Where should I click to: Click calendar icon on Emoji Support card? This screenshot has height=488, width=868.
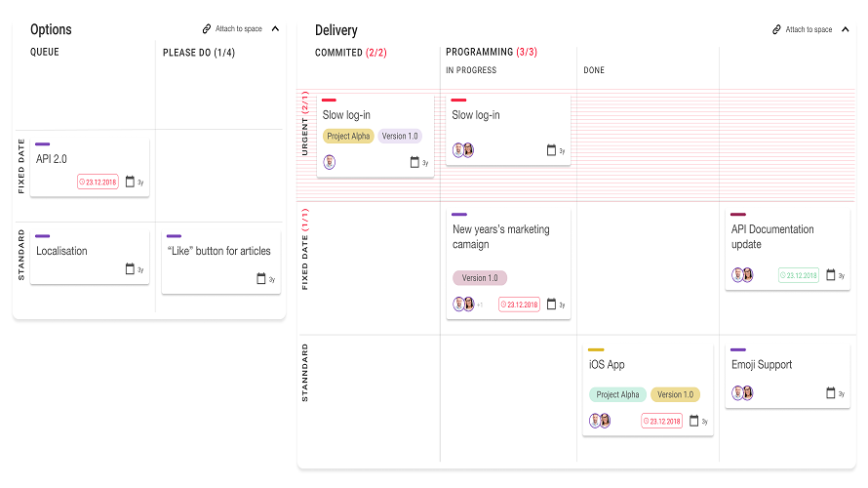tap(830, 393)
